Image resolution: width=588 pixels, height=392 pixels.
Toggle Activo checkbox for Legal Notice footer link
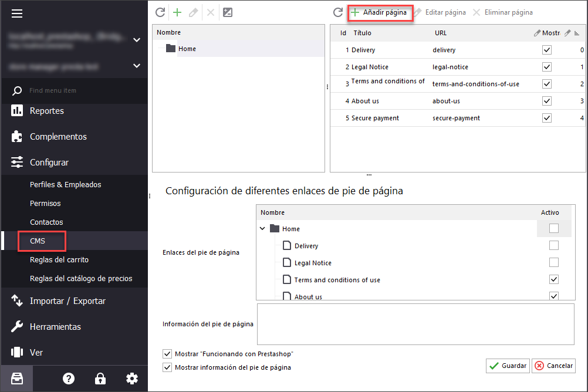554,262
